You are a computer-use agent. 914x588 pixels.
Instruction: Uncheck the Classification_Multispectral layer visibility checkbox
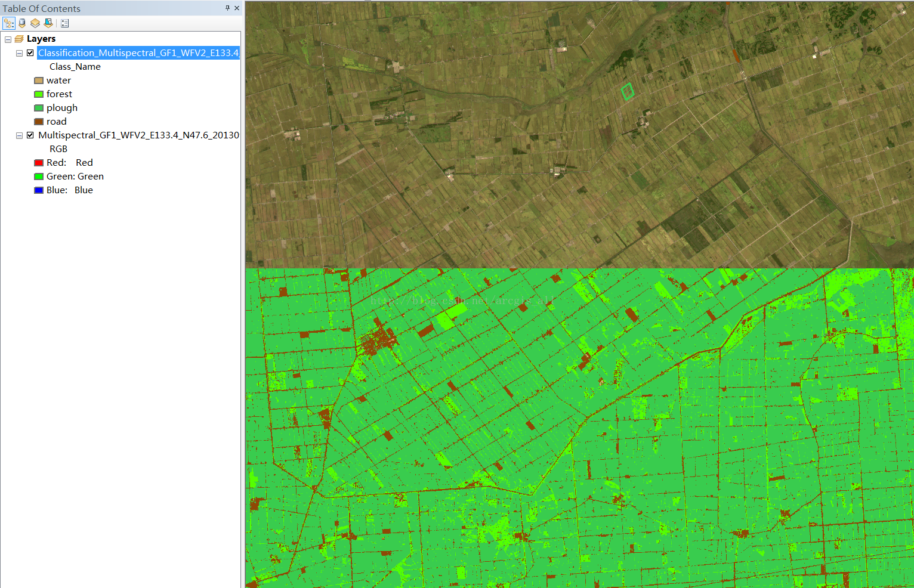pyautogui.click(x=30, y=53)
